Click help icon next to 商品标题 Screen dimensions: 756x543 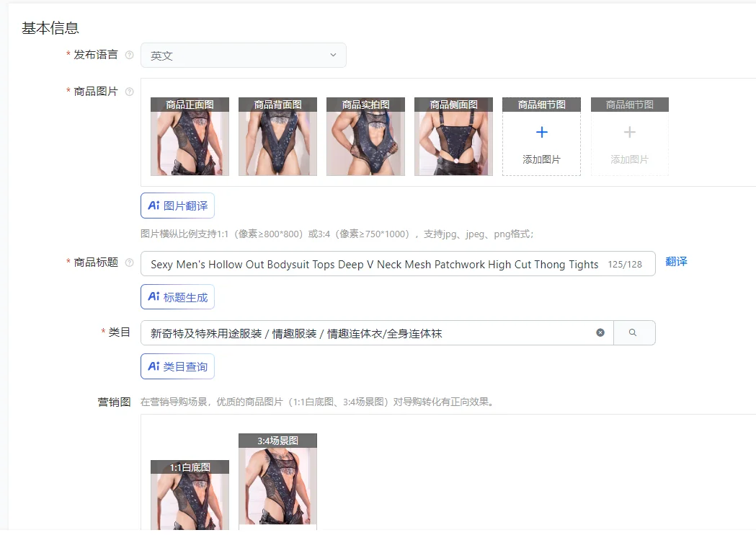tap(129, 262)
